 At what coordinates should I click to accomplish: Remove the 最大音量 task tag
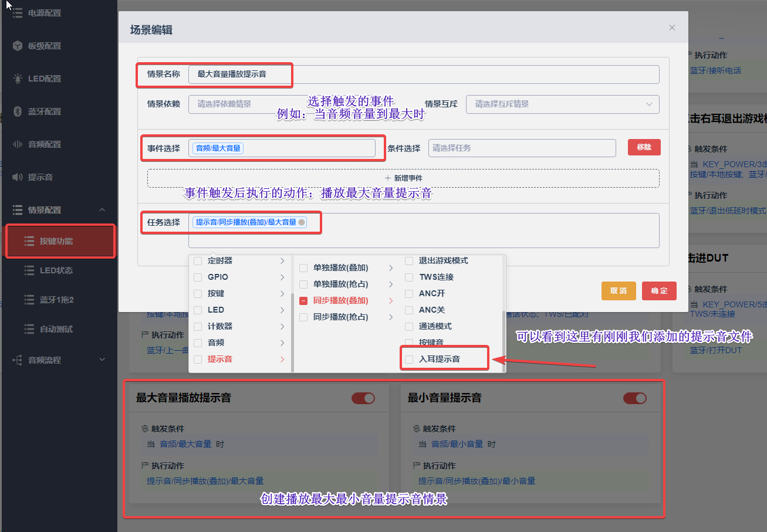click(x=302, y=222)
